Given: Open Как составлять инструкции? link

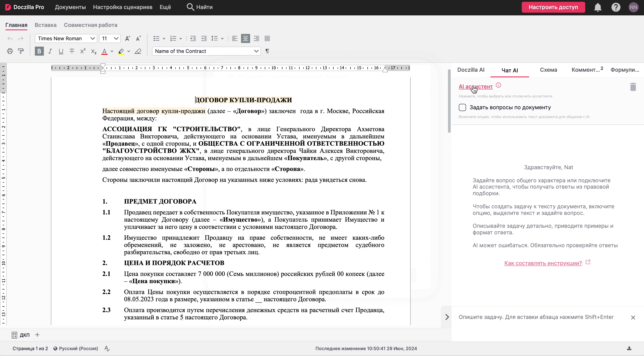Looking at the screenshot, I should tap(543, 263).
